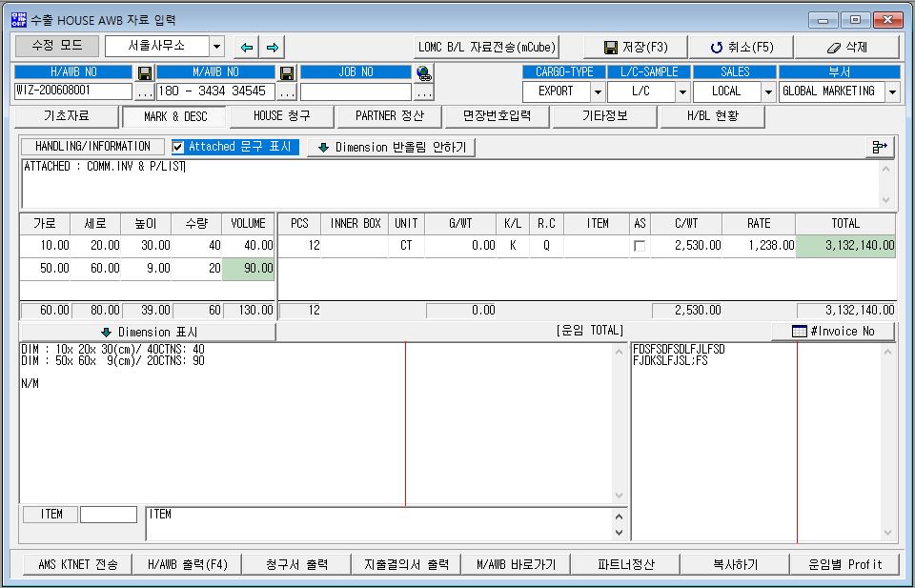Tick the AS checkbox in the freight row
This screenshot has width=915, height=588.
coord(640,246)
